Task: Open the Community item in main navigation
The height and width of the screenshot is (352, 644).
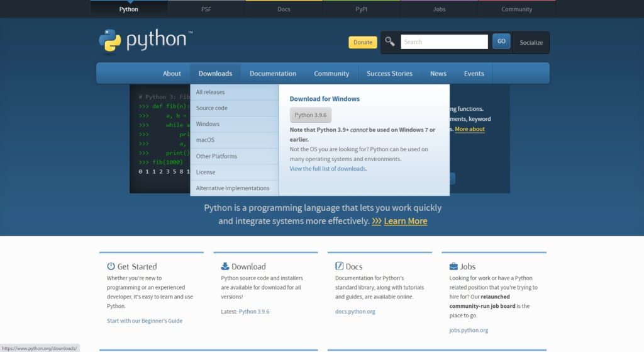Action: pos(331,73)
